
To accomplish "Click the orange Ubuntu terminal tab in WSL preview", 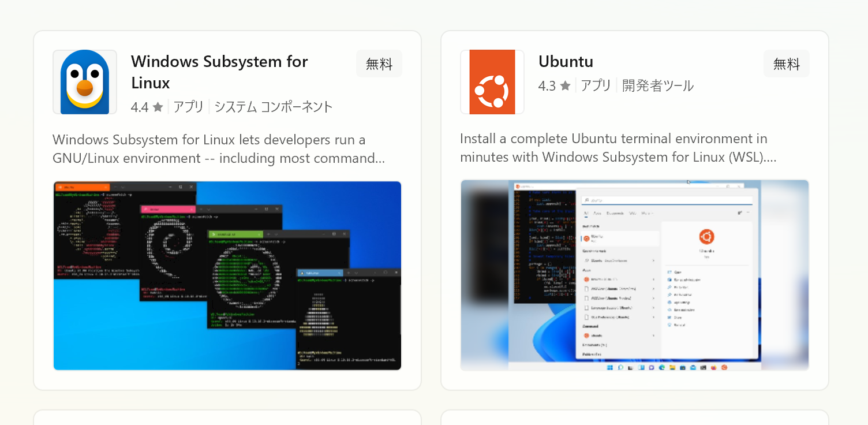I will (81, 187).
